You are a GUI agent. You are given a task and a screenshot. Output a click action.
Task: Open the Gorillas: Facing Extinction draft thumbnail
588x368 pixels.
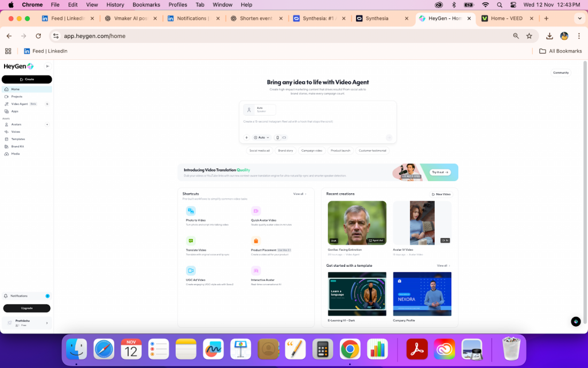pos(357,222)
